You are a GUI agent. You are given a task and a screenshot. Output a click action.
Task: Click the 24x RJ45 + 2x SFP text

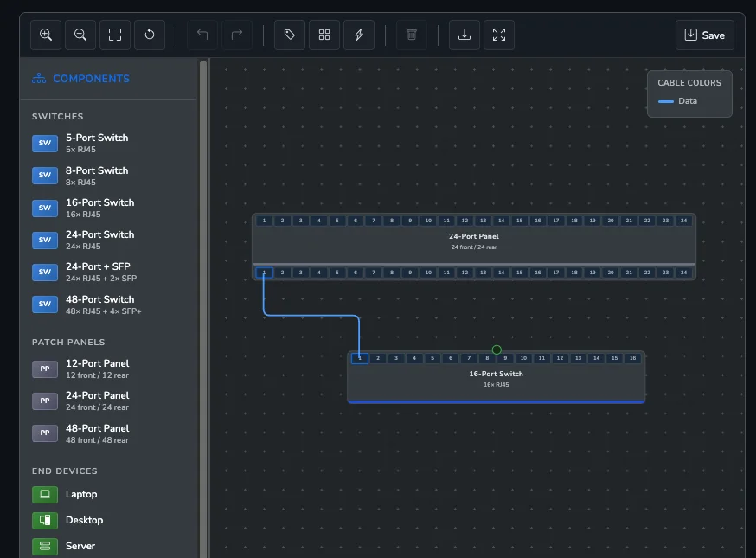[x=101, y=279]
